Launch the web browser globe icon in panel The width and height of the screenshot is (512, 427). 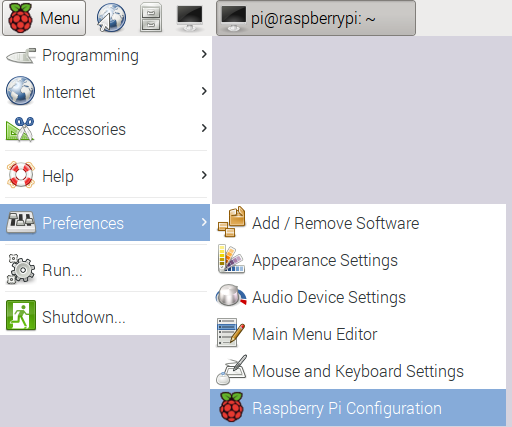[x=111, y=18]
